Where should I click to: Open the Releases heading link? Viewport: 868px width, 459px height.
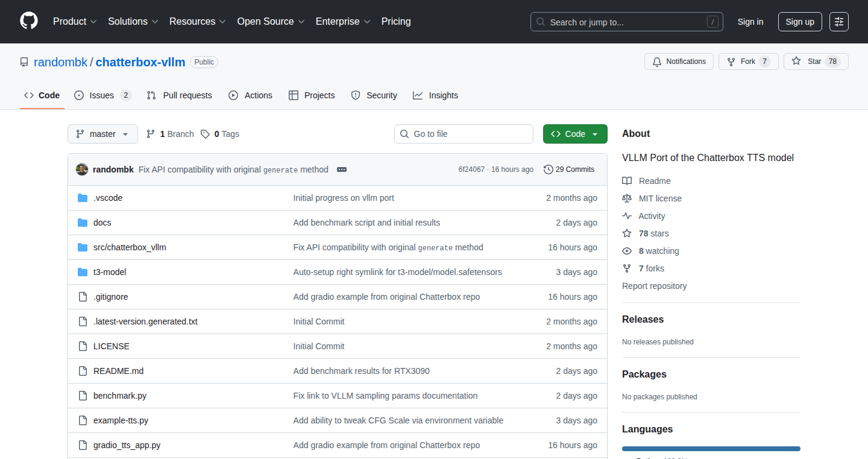tap(643, 320)
